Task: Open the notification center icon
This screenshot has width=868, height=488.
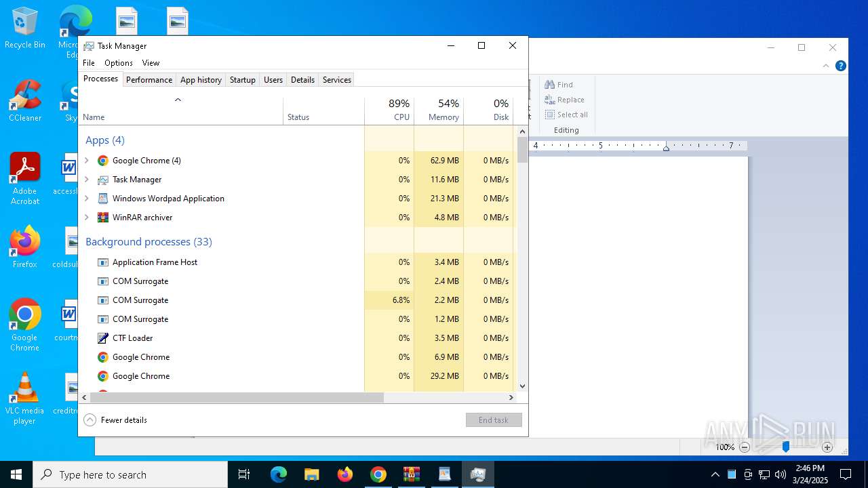Action: point(846,474)
